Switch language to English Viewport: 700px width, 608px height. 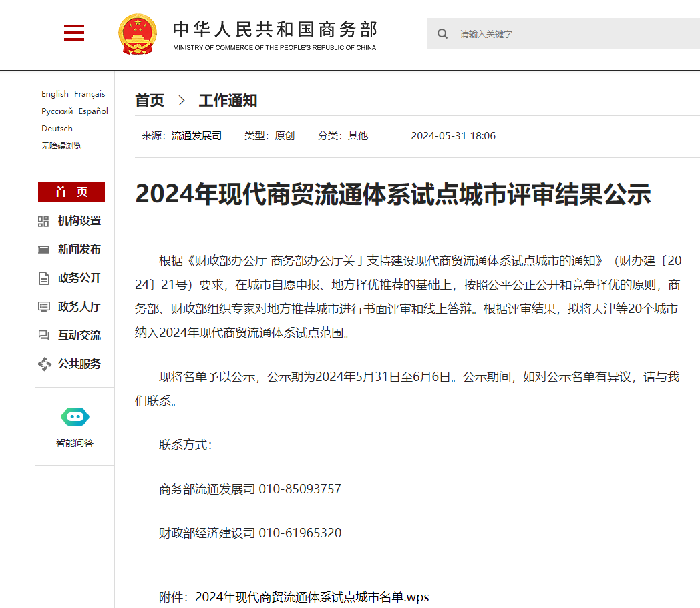[55, 94]
